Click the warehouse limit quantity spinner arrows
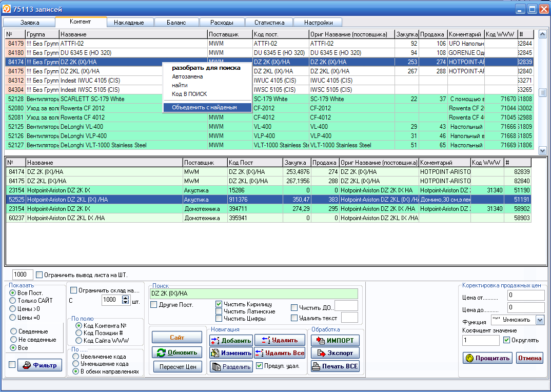 coord(126,300)
